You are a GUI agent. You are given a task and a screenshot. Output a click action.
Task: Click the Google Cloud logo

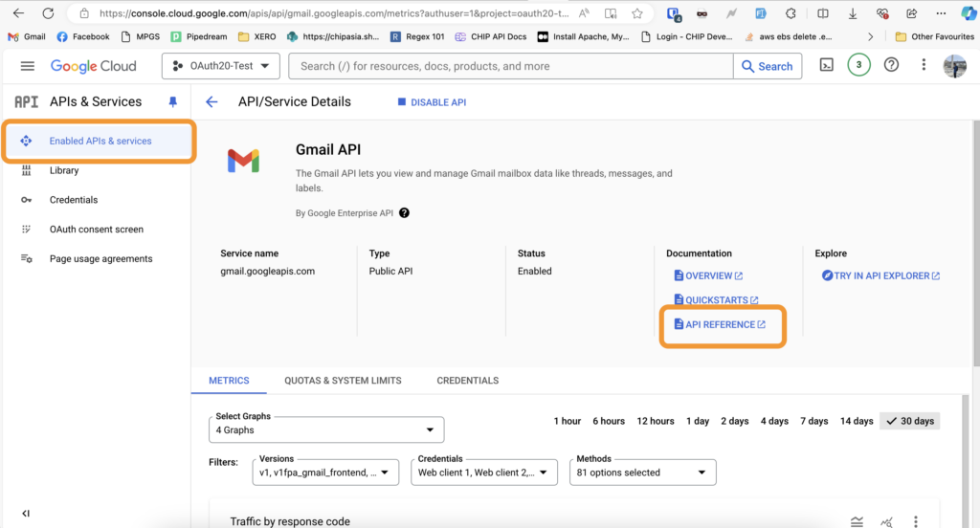coord(93,66)
